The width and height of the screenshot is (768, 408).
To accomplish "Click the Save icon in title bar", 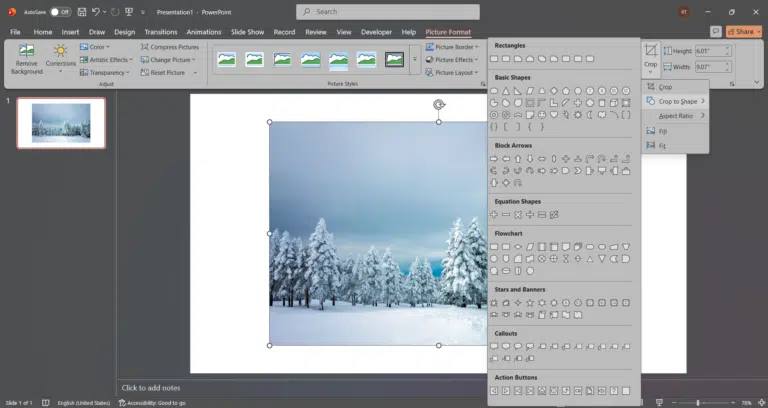I will [x=82, y=12].
